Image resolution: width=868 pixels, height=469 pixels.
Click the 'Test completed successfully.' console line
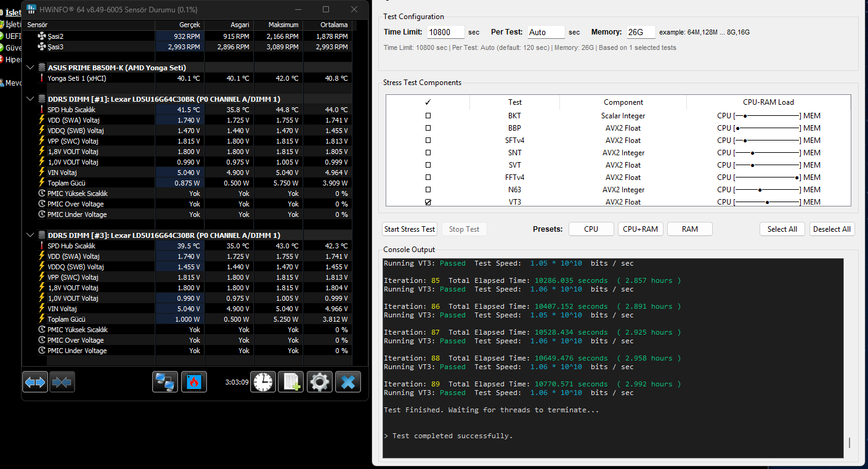coord(452,436)
